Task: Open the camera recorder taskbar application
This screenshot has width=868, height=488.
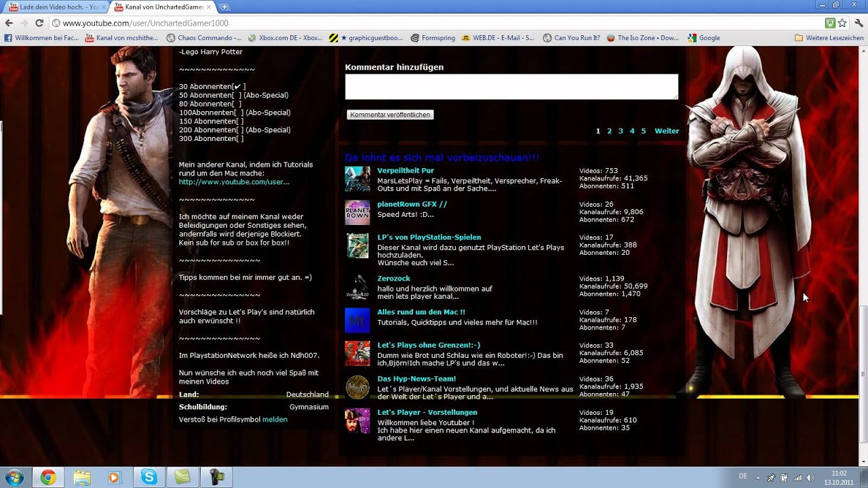Action: 216,477
